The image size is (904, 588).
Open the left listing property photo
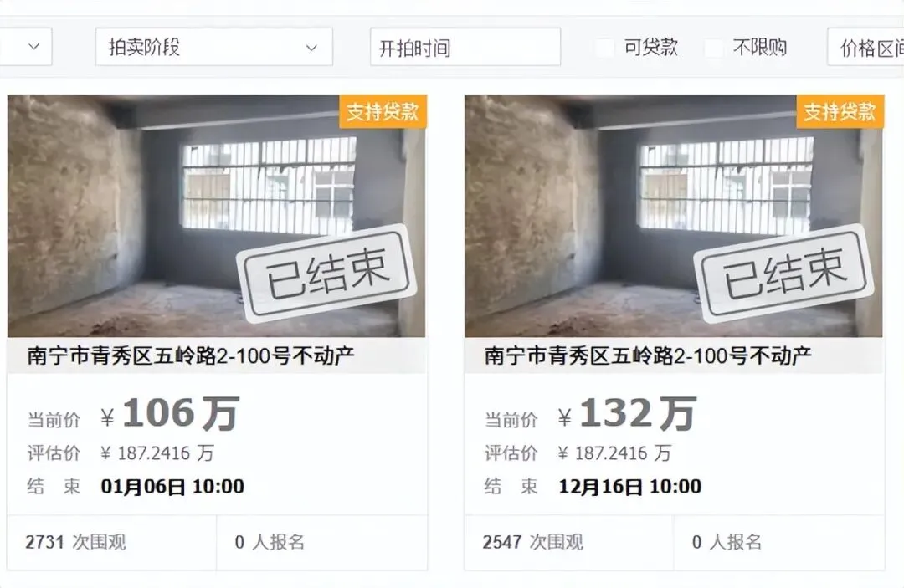pos(216,216)
